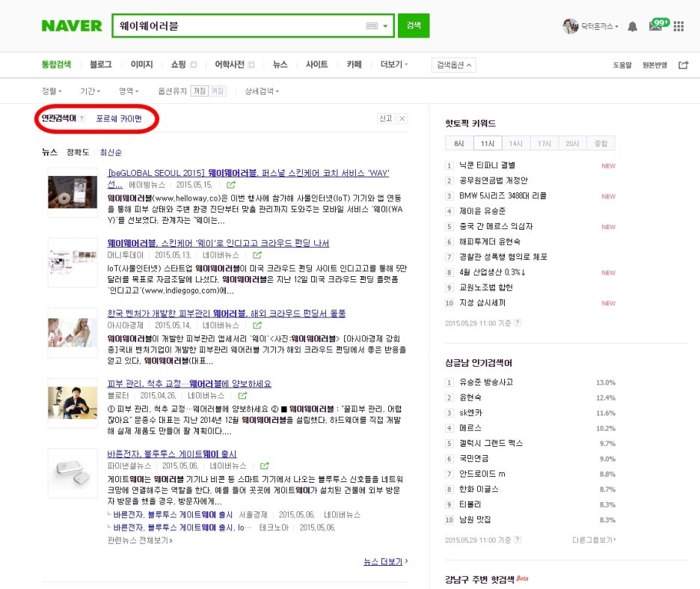Image resolution: width=700 pixels, height=589 pixels.
Task: Select the 8시 hot topic tab
Action: 459,144
